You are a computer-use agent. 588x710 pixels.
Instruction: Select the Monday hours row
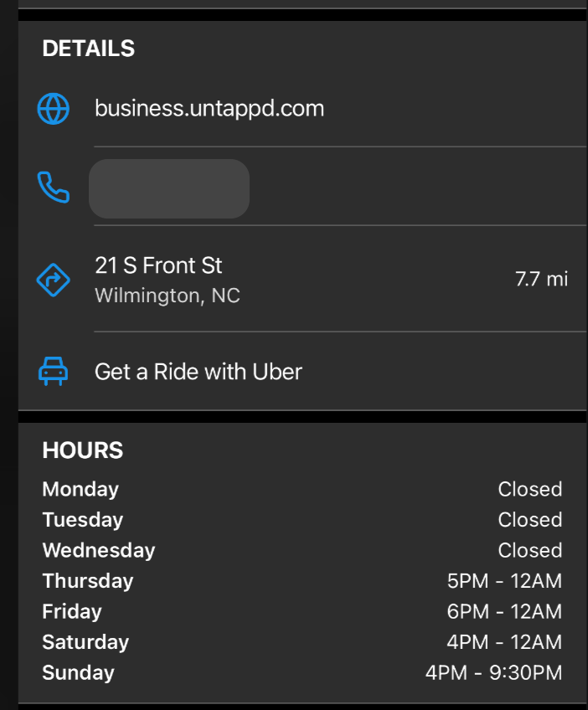click(302, 489)
